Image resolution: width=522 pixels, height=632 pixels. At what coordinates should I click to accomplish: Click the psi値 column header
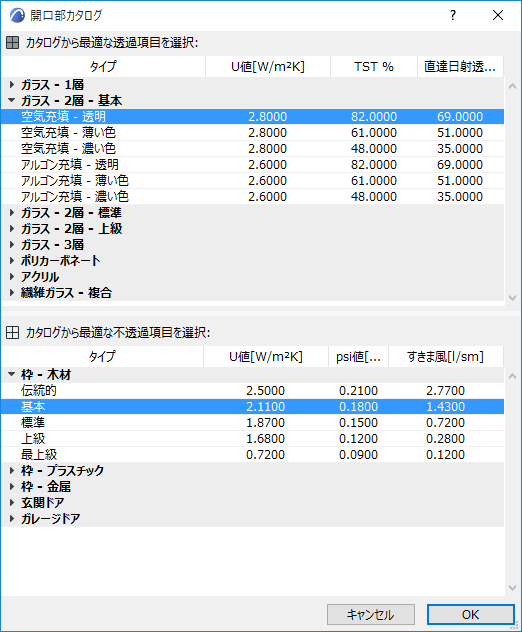[358, 356]
